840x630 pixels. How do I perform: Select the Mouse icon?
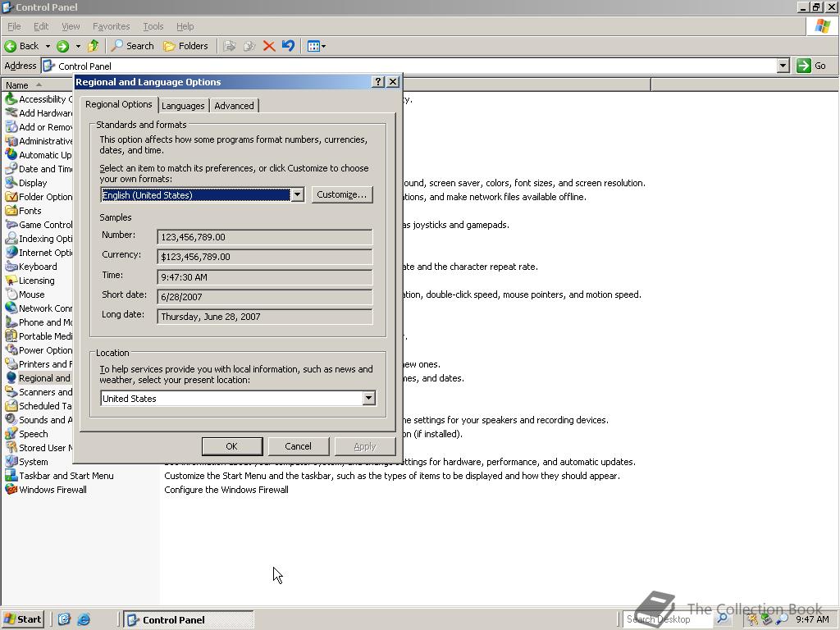click(x=11, y=294)
